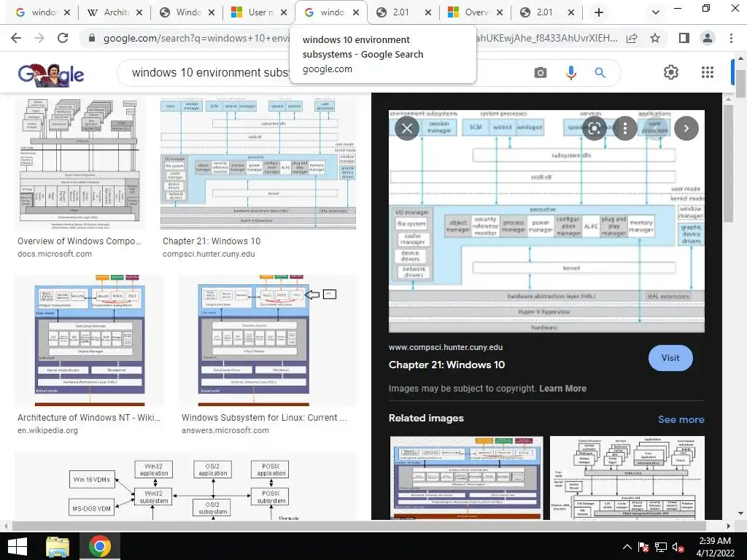
Task: Open the Chrome profile avatar
Action: coord(708,38)
